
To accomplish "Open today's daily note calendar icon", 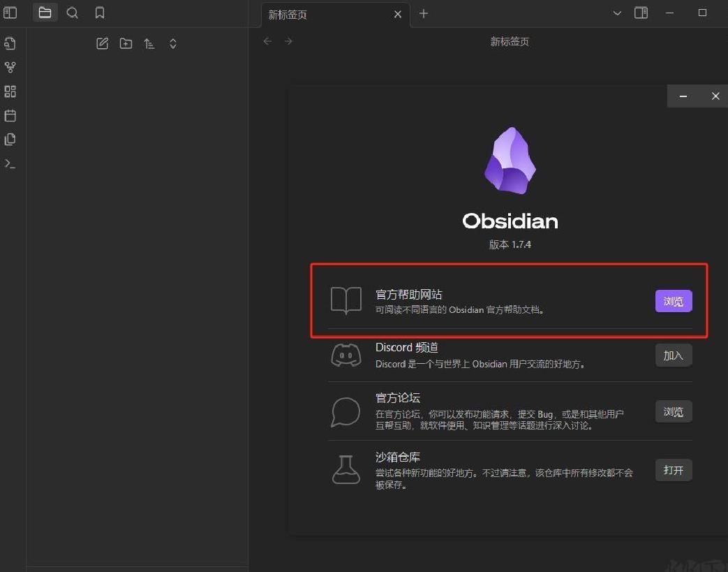I will pos(10,116).
